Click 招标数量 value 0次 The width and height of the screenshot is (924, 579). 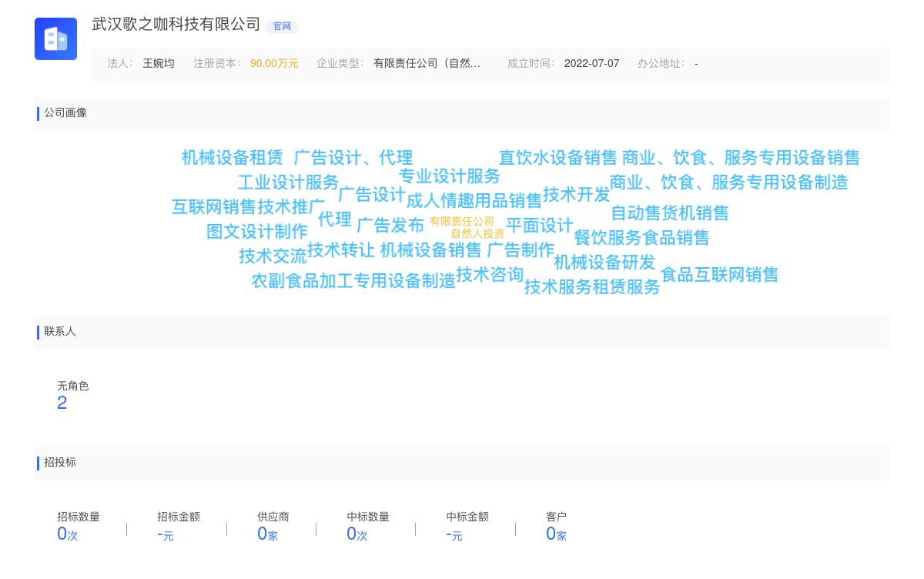68,534
